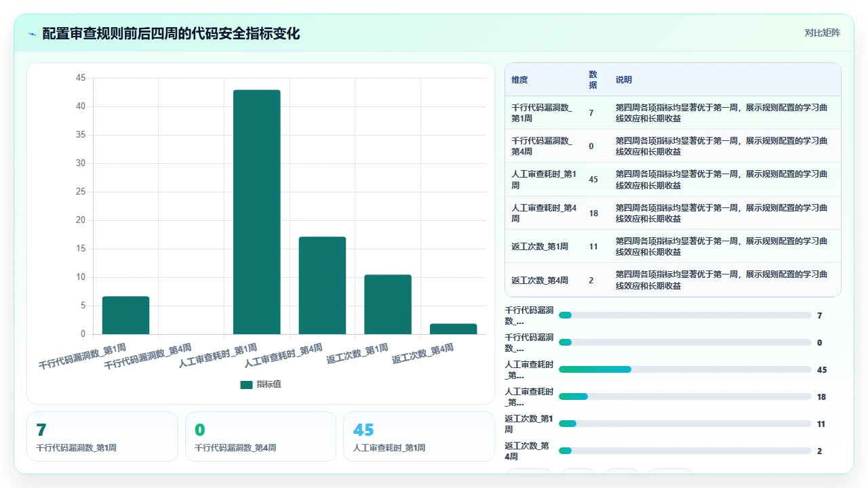
Task: Click data value 18 in the table
Action: point(593,213)
